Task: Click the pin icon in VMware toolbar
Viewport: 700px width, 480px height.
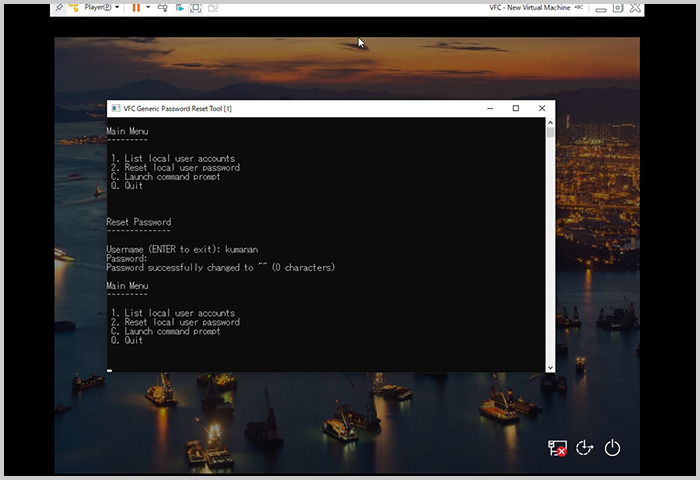Action: tap(58, 8)
